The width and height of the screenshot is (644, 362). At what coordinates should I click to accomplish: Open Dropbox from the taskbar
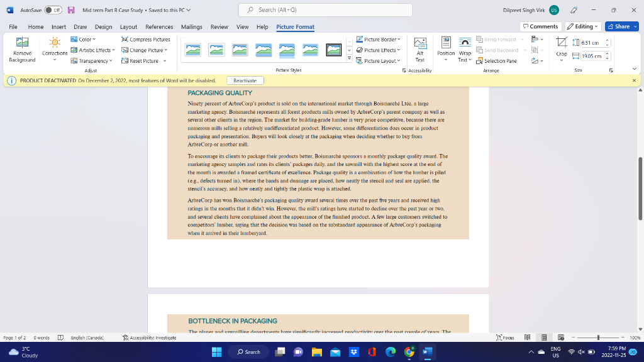click(x=353, y=352)
